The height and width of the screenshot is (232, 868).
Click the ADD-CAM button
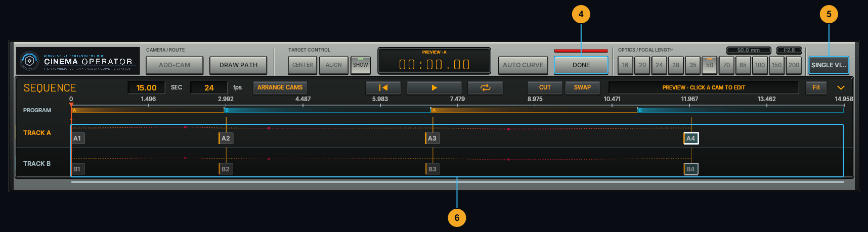[x=175, y=65]
